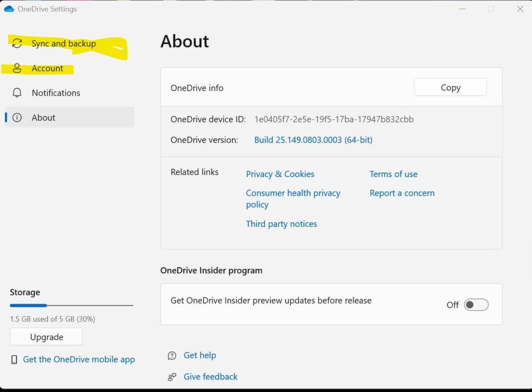Click the OneDrive Settings window title

coord(47,9)
